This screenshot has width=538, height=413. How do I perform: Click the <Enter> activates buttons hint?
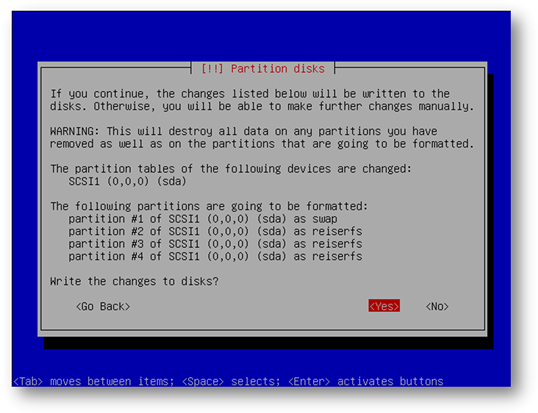[366, 381]
